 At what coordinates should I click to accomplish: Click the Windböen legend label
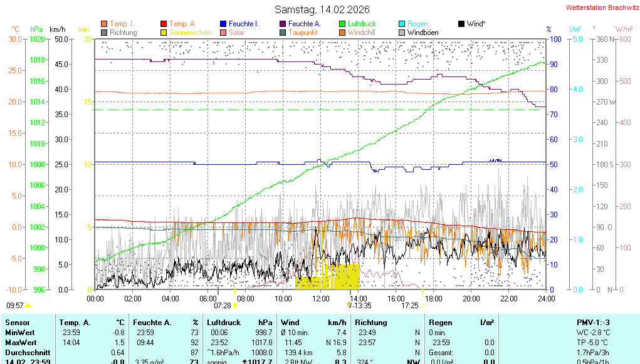click(422, 33)
